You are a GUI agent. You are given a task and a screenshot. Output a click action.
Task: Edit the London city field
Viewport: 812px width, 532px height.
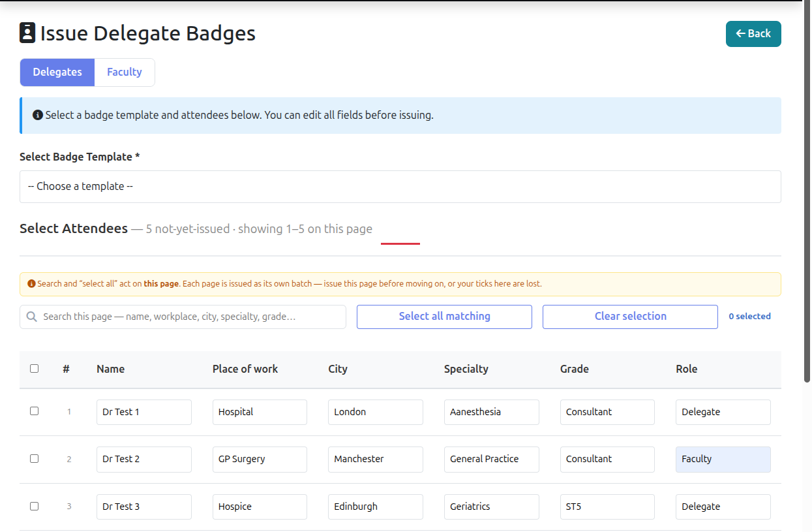click(376, 413)
